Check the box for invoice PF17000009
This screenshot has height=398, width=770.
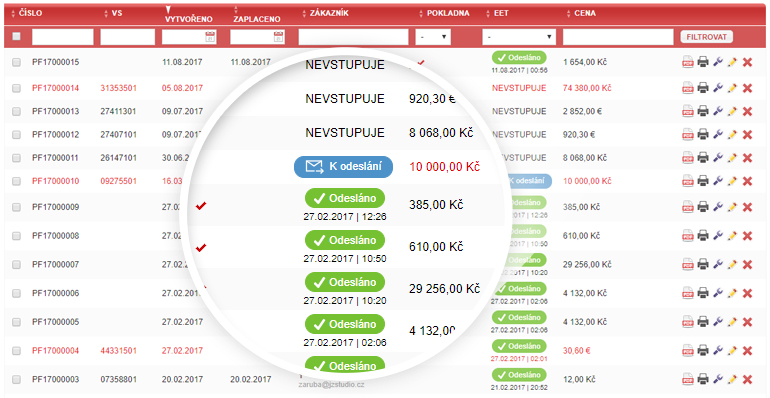(x=17, y=207)
